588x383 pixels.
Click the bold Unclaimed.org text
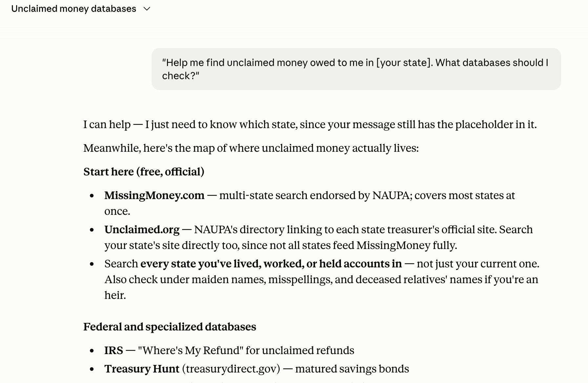[142, 230]
